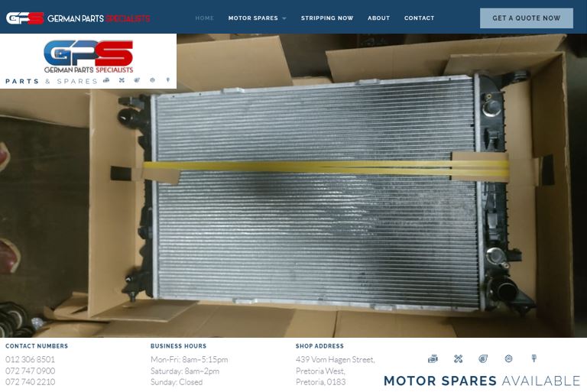The height and width of the screenshot is (392, 587).
Task: Click the wheel disc icon in the footer
Action: coord(508,358)
